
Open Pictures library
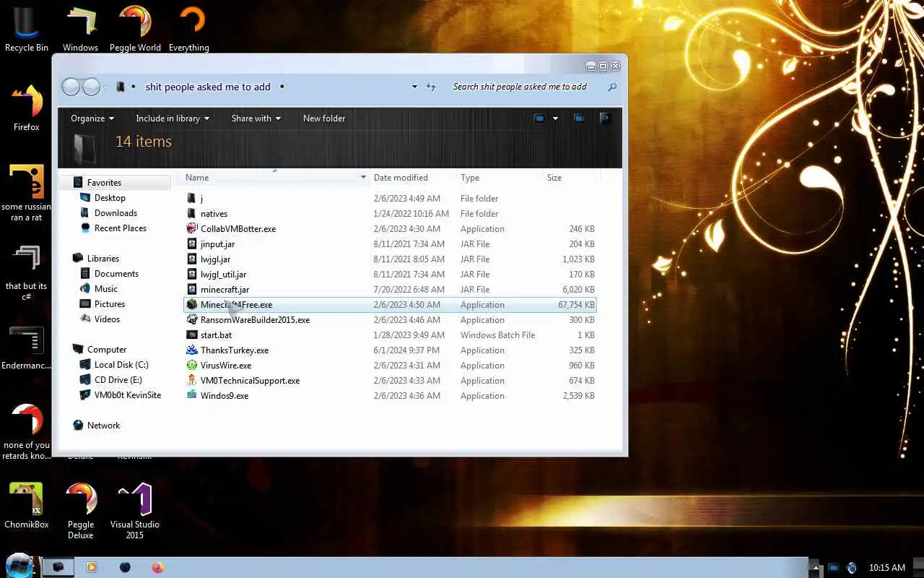coord(110,304)
